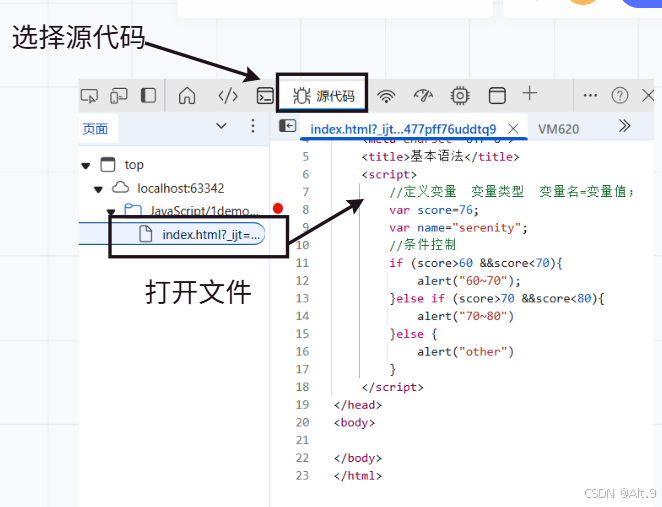Collapse the top tree node

pyautogui.click(x=86, y=165)
